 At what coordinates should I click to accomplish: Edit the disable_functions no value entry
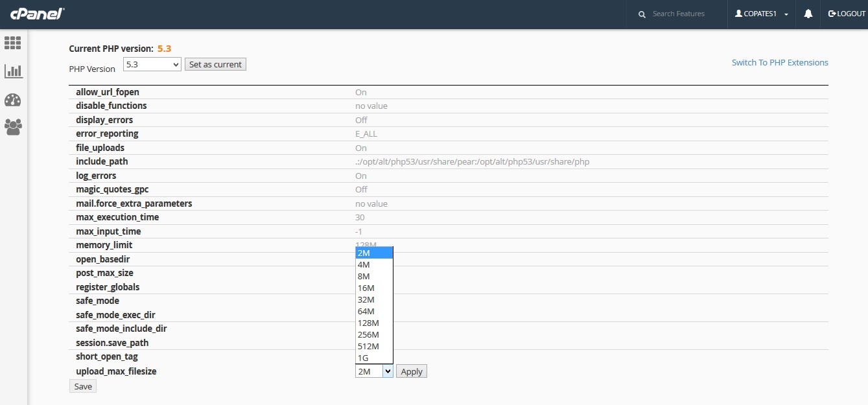(x=371, y=106)
